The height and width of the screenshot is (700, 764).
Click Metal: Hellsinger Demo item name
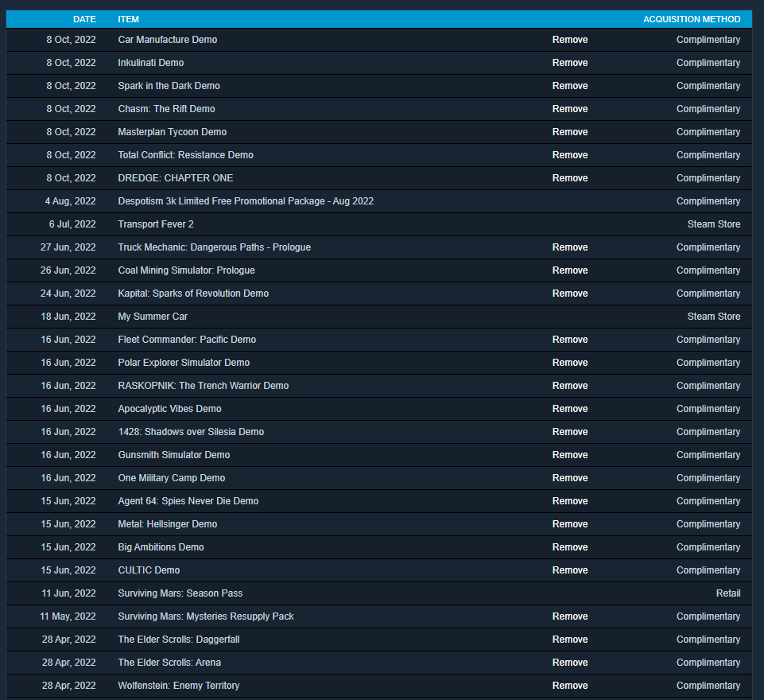pos(167,524)
